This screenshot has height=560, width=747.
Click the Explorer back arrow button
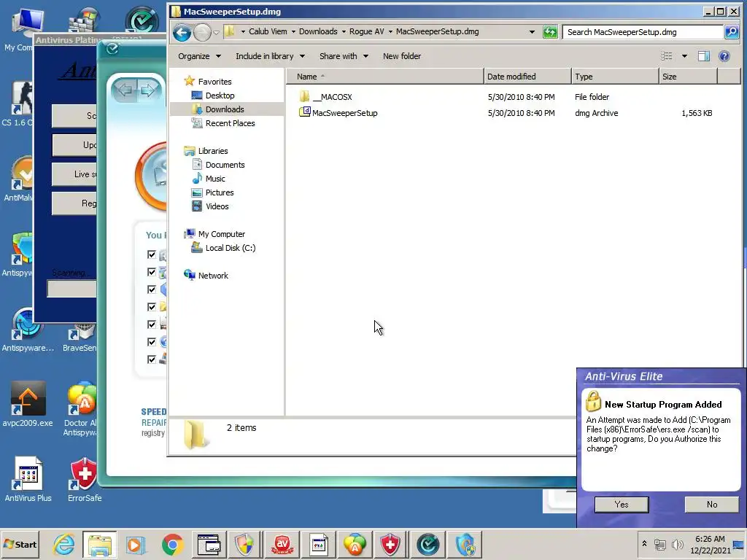(x=182, y=32)
